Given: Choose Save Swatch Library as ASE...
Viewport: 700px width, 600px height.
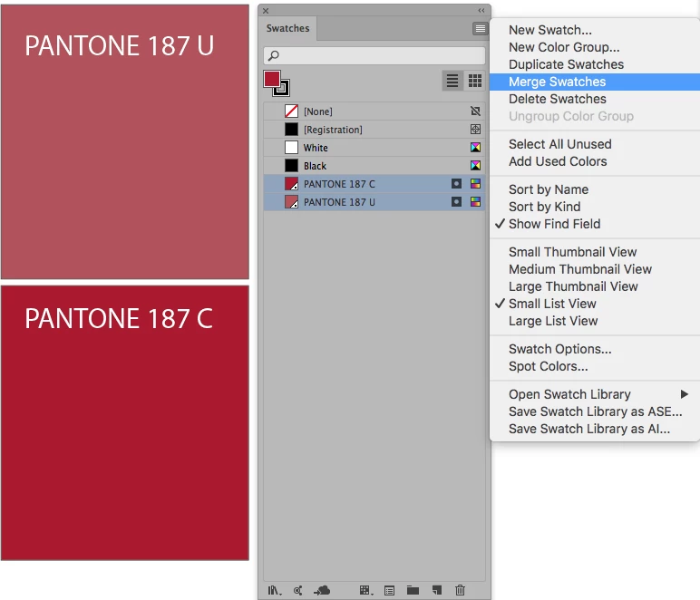Looking at the screenshot, I should tap(595, 411).
